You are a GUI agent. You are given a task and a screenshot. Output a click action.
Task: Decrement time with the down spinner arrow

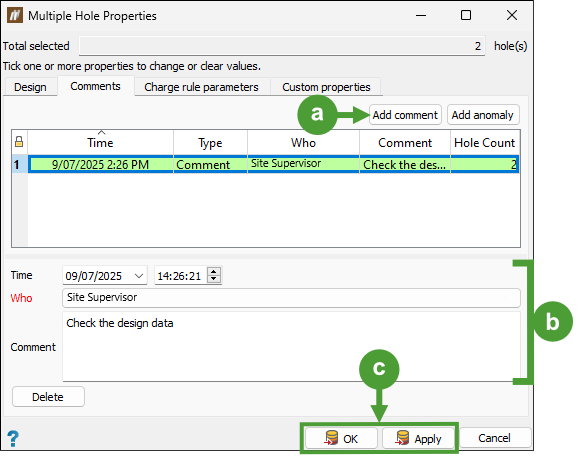(x=214, y=279)
